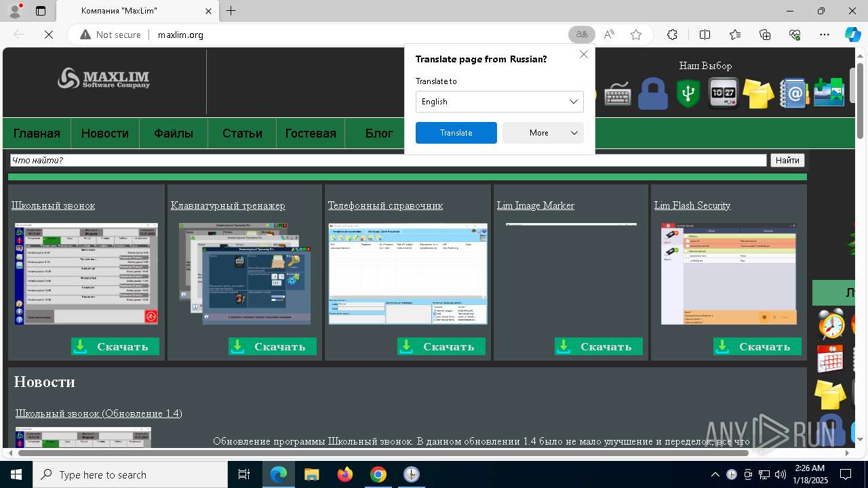This screenshot has width=868, height=488.
Task: Download Клавиатурный тренажер with Скачать button
Action: click(x=273, y=346)
